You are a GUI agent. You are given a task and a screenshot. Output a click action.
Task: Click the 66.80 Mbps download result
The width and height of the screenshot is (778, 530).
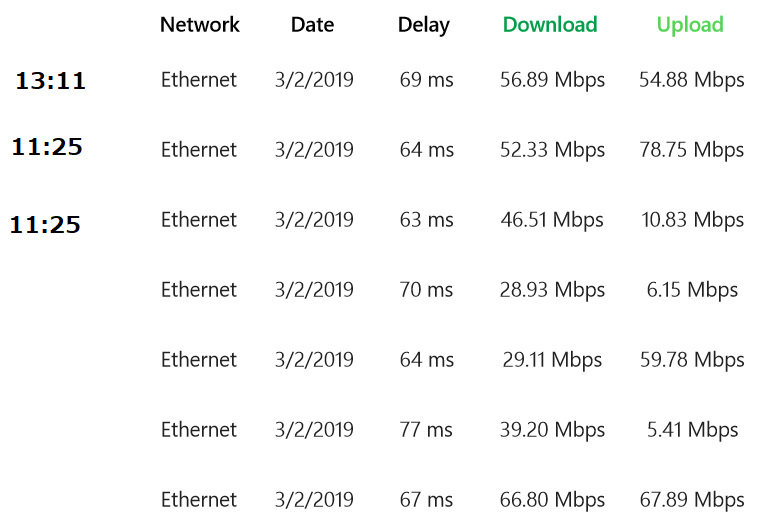[x=552, y=500]
